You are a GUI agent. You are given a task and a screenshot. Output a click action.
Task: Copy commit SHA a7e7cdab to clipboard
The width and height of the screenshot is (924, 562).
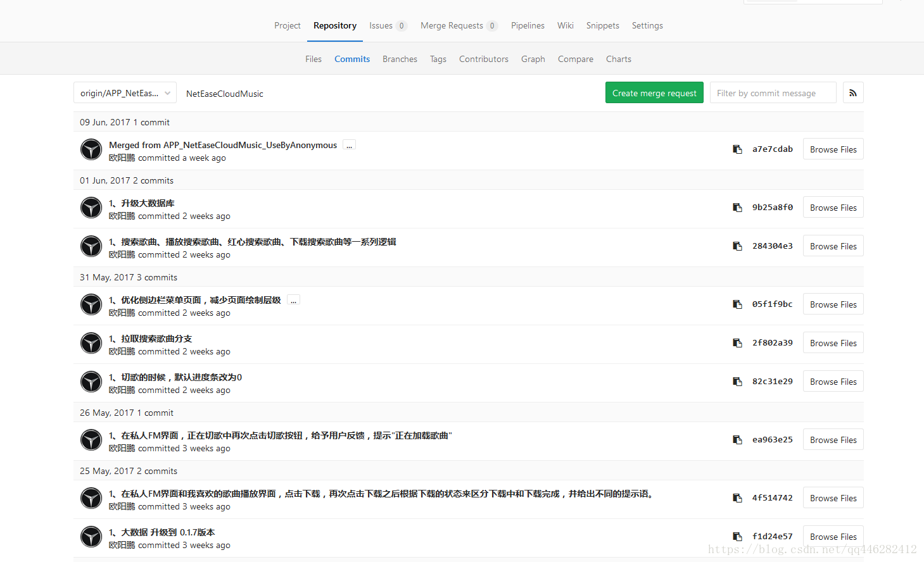tap(737, 149)
